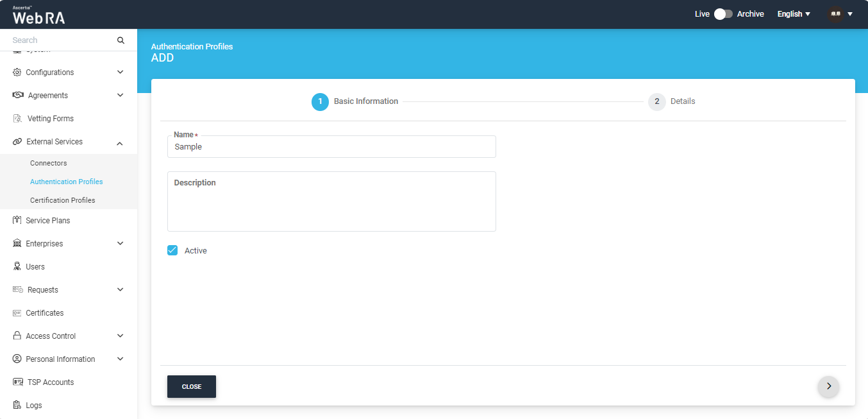Screen dimensions: 868x419
Task: Open Connectors in the sidebar
Action: [x=49, y=163]
